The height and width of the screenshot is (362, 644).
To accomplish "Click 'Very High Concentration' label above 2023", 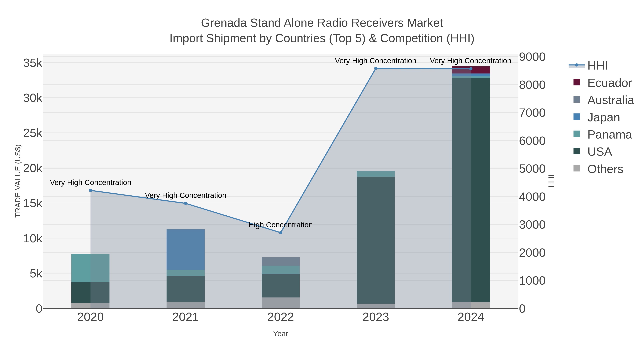I will pos(375,61).
